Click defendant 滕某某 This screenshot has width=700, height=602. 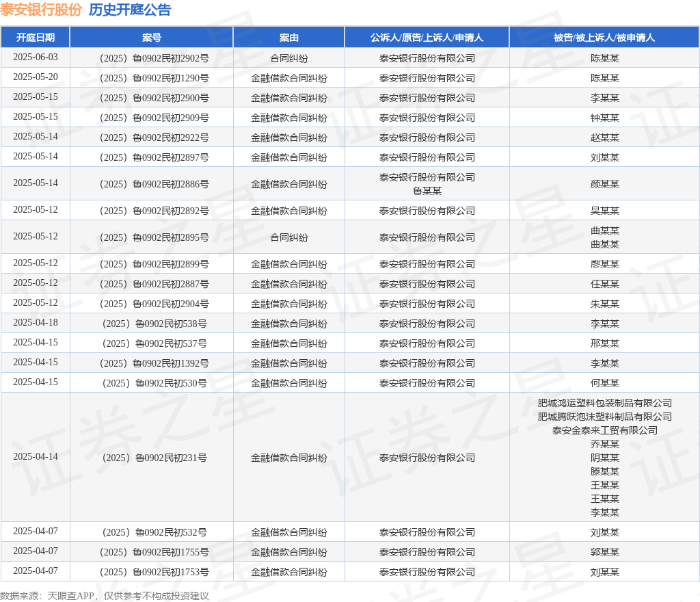point(604,471)
